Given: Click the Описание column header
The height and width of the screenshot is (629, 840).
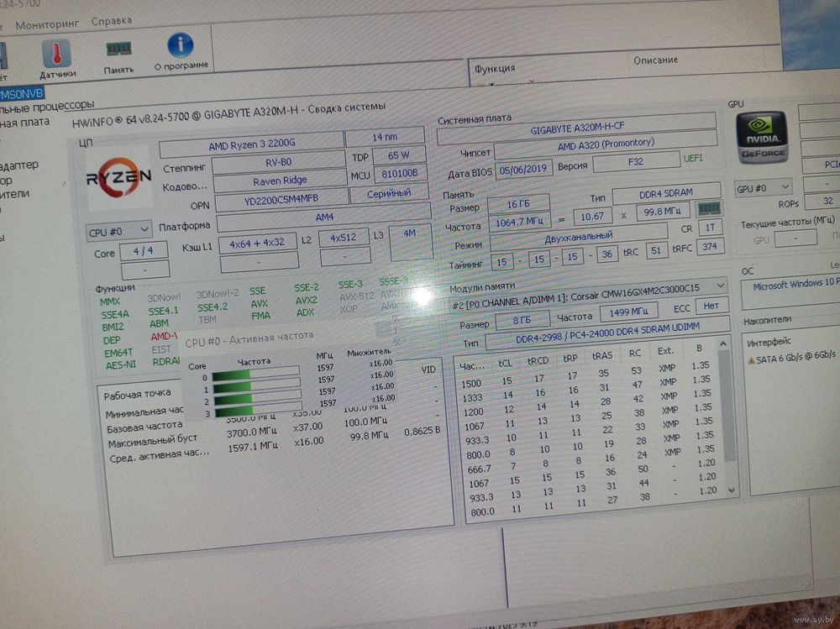Looking at the screenshot, I should [655, 60].
